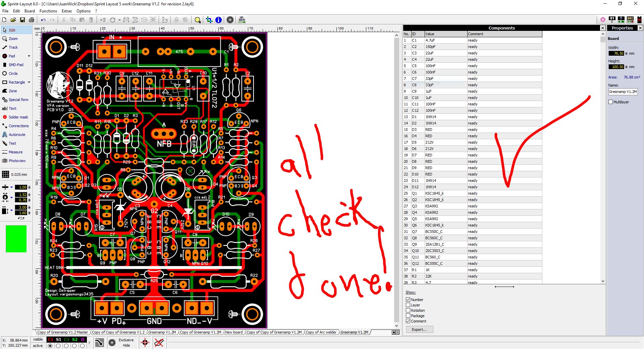This screenshot has width=644, height=349.
Task: Click the Export... button
Action: coord(419,330)
